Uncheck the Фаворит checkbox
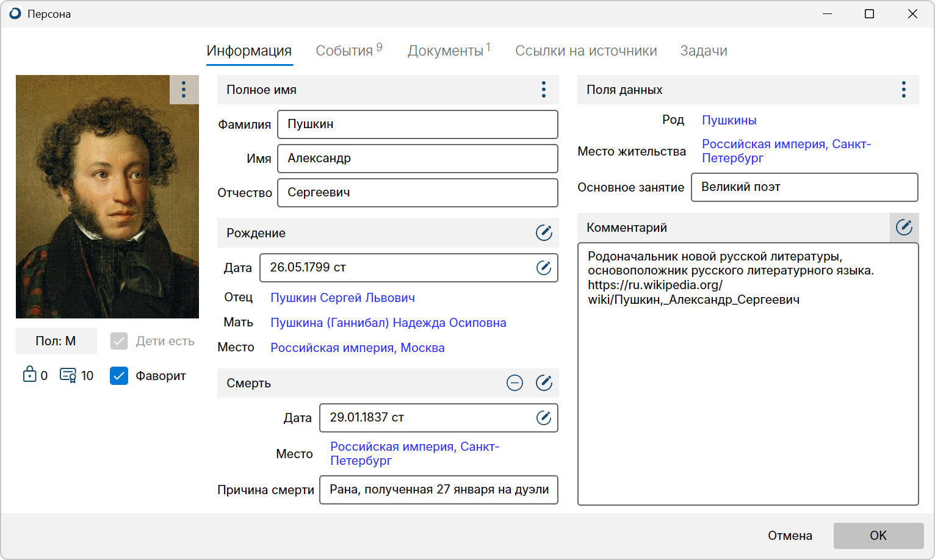Image resolution: width=935 pixels, height=560 pixels. pyautogui.click(x=118, y=376)
